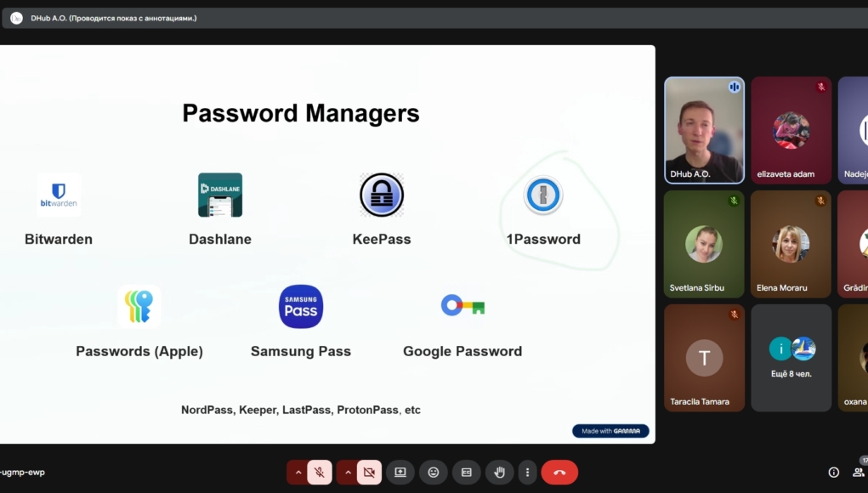Show the participants list

(x=859, y=472)
